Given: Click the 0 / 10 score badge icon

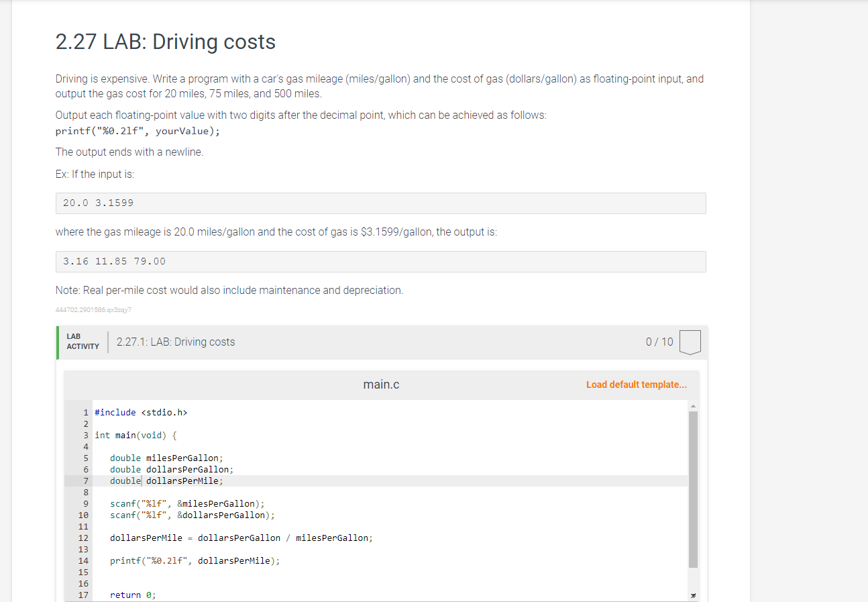Looking at the screenshot, I should [690, 342].
